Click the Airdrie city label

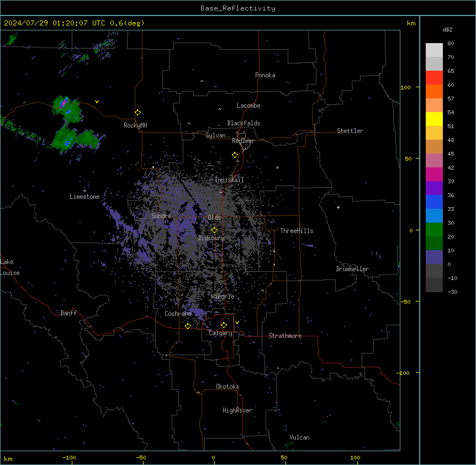[223, 297]
